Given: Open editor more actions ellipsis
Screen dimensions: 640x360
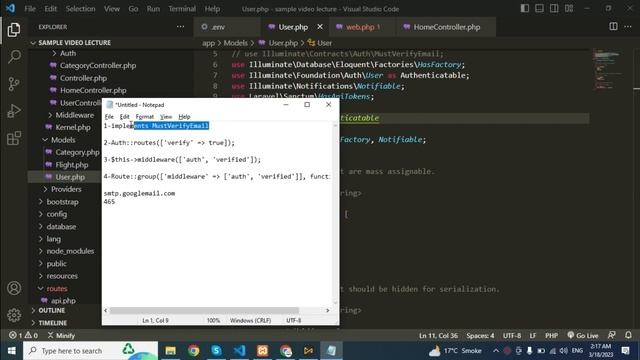Looking at the screenshot, I should pos(628,27).
